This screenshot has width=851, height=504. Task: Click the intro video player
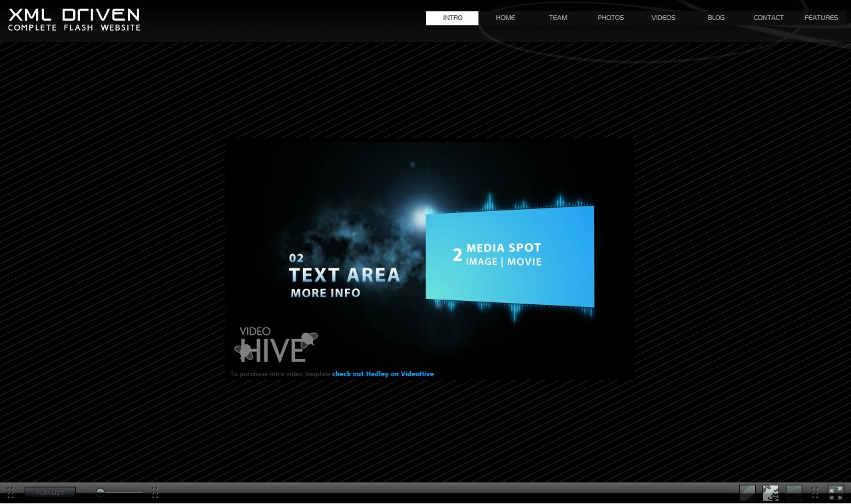pyautogui.click(x=429, y=260)
